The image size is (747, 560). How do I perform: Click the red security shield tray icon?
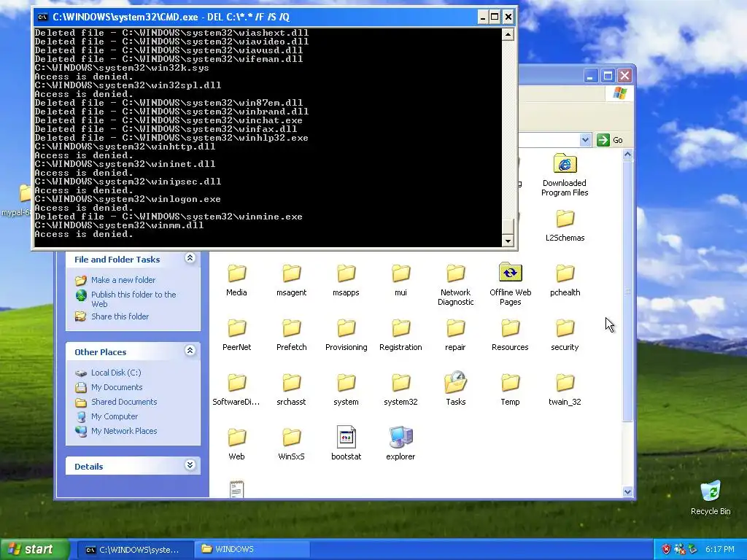tap(666, 549)
